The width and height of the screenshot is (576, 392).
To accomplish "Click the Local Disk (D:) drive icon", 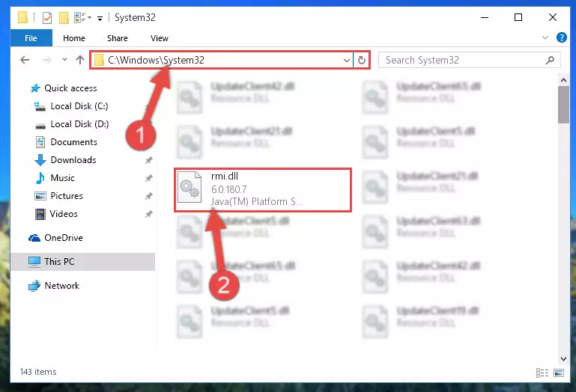I will point(40,126).
